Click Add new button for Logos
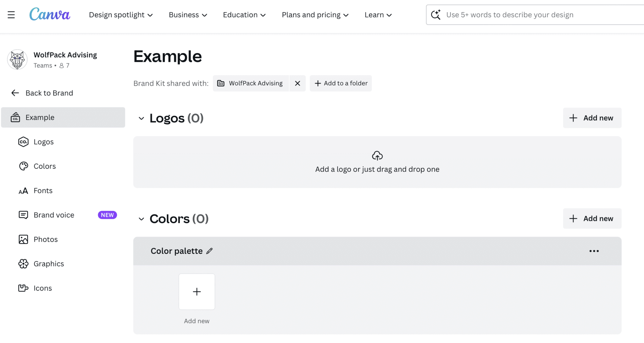This screenshot has width=644, height=343. point(592,118)
